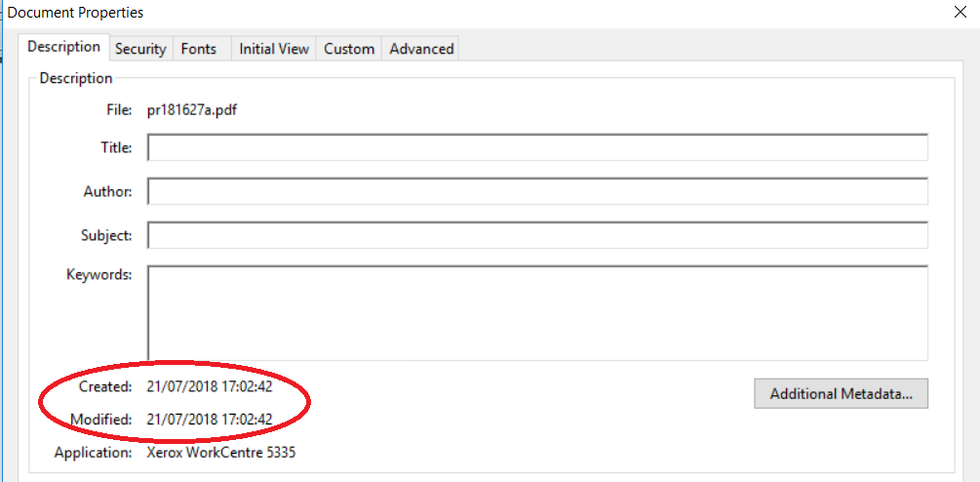Viewport: 980px width, 482px height.
Task: Click the Description tab
Action: [63, 47]
